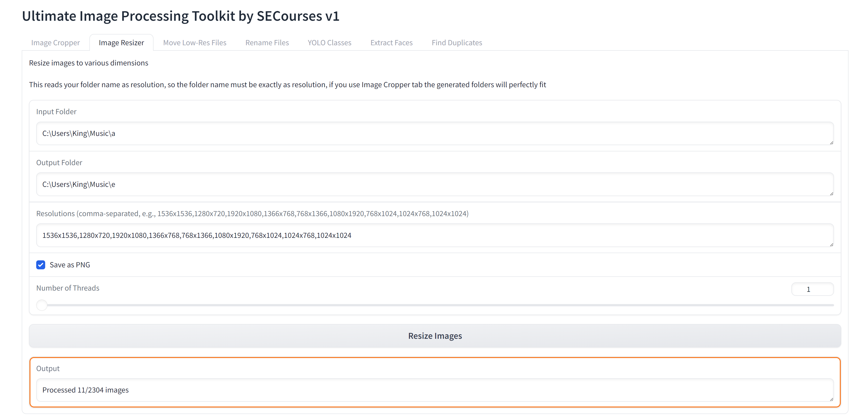
Task: Click the Resolutions comma-separated text box
Action: point(435,235)
